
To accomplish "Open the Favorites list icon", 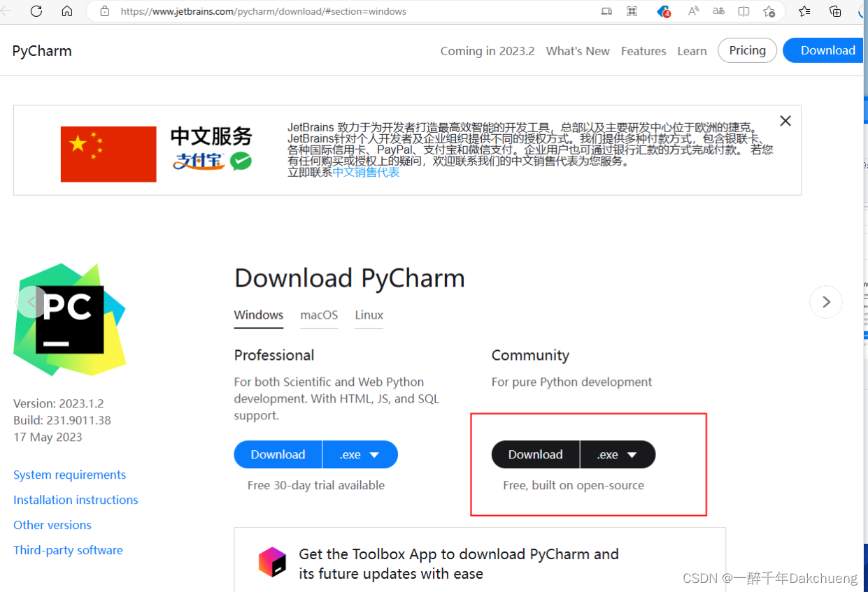I will pos(804,11).
